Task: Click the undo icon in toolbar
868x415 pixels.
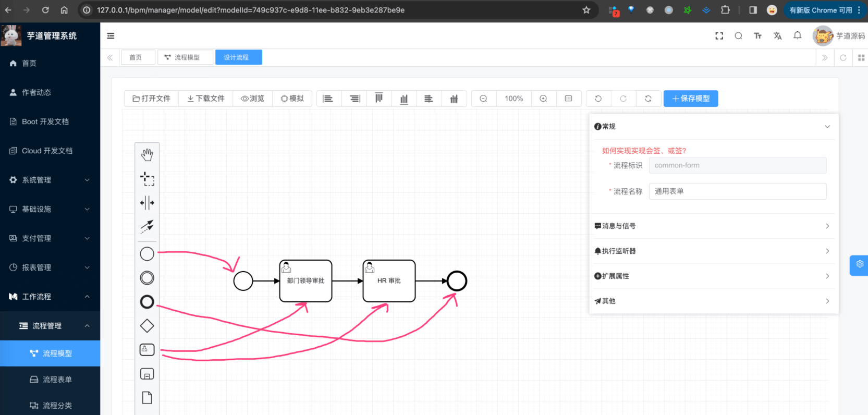Action: [598, 99]
